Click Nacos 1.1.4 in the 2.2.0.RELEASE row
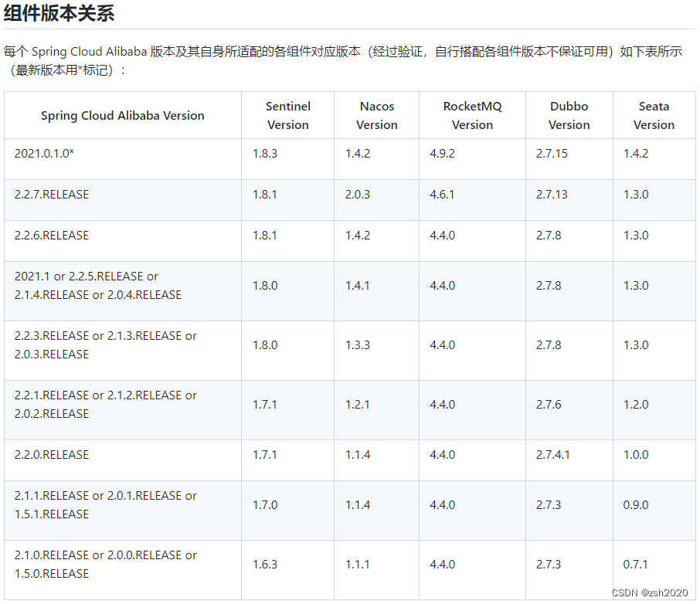The width and height of the screenshot is (700, 604). tap(358, 455)
